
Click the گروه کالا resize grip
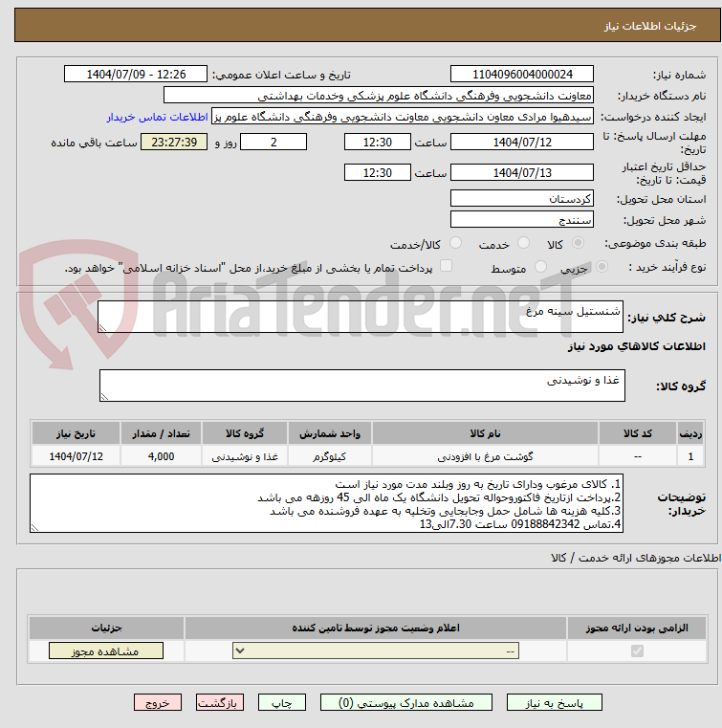tap(104, 397)
